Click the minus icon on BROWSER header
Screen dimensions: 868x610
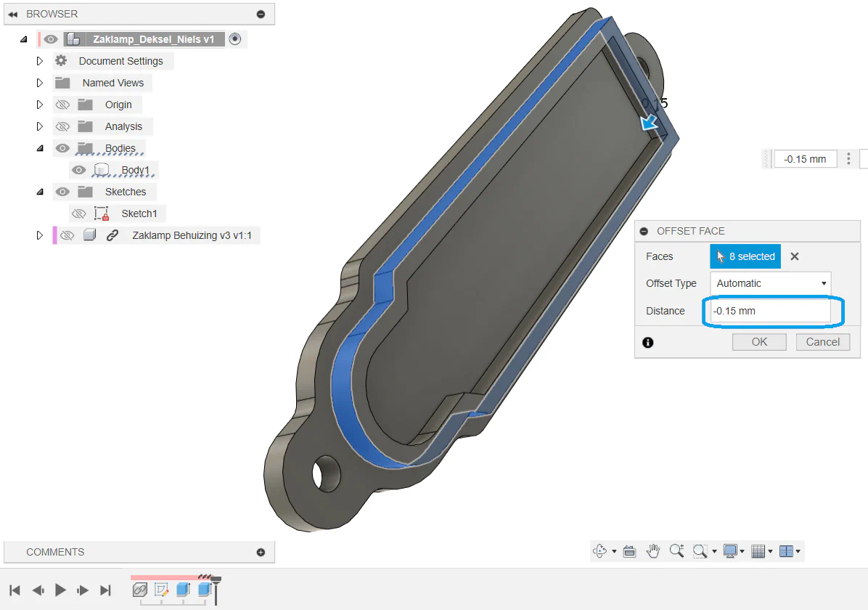261,14
